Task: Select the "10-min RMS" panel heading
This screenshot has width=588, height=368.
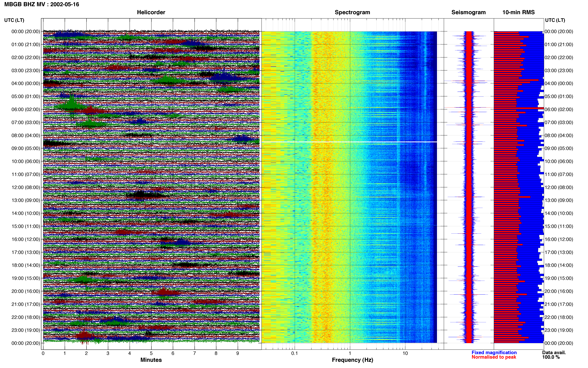Action: pyautogui.click(x=518, y=12)
